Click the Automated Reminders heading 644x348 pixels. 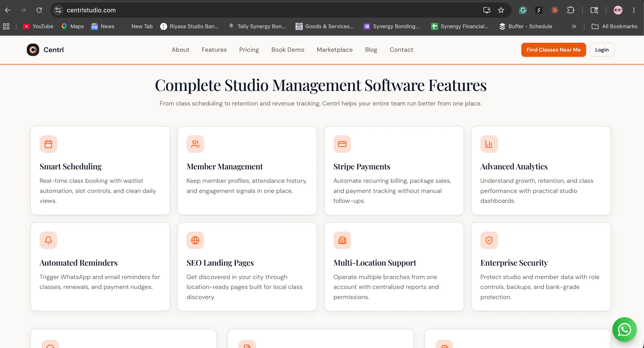79,263
